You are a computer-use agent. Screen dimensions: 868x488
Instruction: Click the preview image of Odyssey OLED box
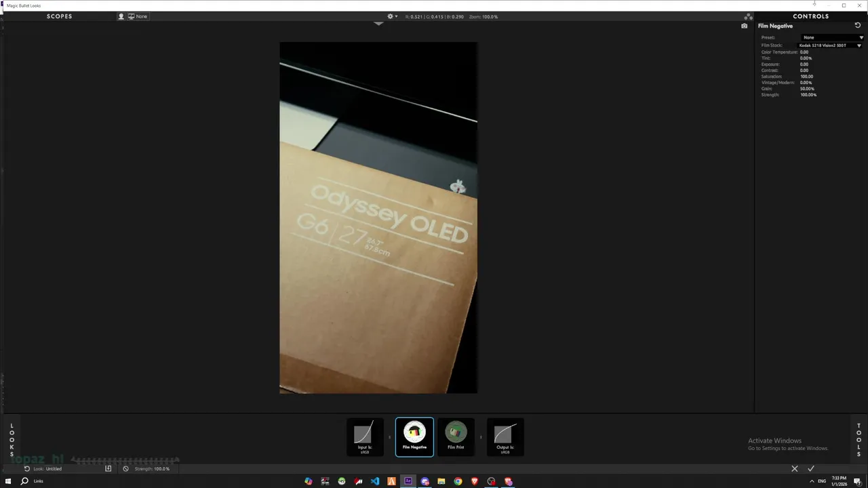click(378, 218)
